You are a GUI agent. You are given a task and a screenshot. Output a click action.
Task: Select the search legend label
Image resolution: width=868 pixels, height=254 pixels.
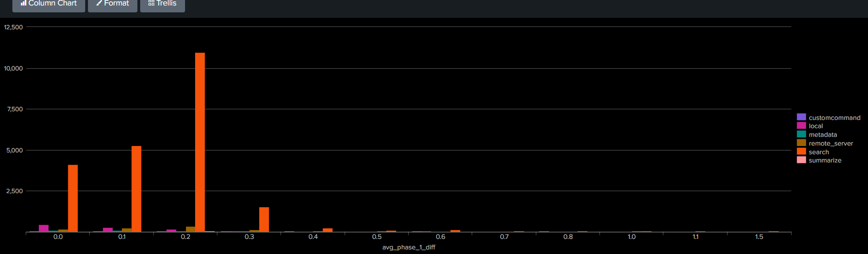coord(819,152)
